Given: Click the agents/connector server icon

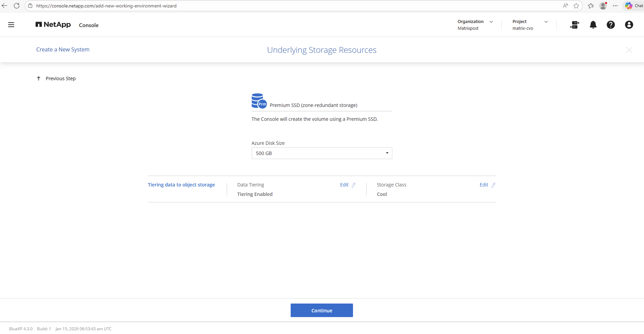Looking at the screenshot, I should [x=575, y=25].
